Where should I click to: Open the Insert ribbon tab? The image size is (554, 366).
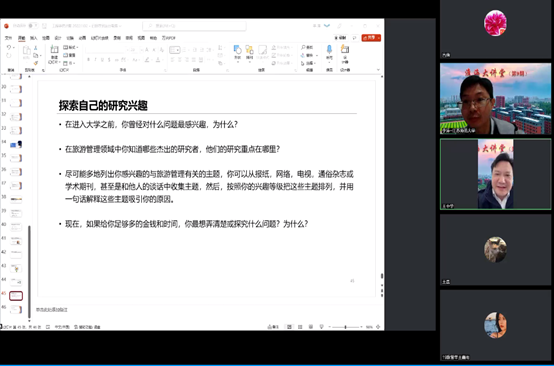34,38
